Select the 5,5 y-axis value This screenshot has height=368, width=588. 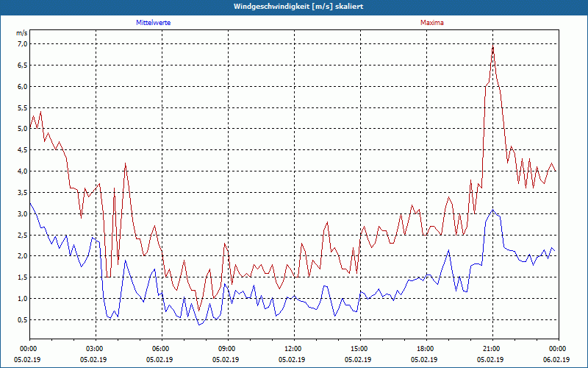pyautogui.click(x=22, y=107)
